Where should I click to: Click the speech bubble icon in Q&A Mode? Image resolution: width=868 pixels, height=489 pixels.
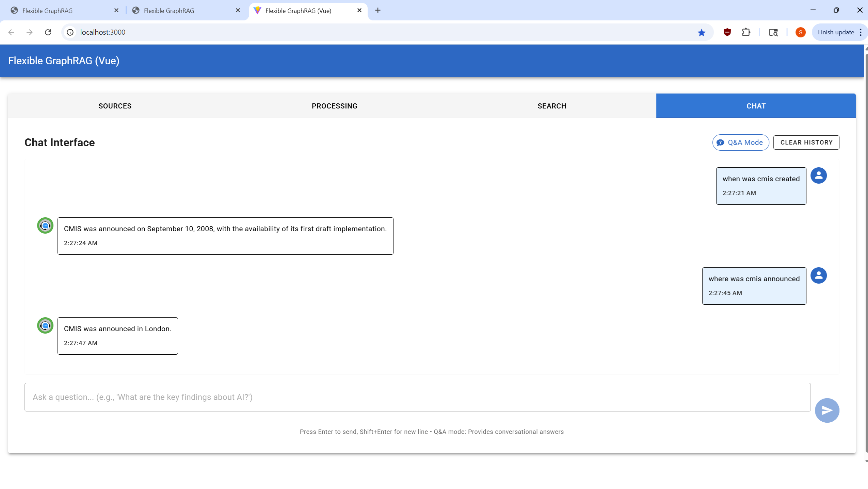point(721,142)
